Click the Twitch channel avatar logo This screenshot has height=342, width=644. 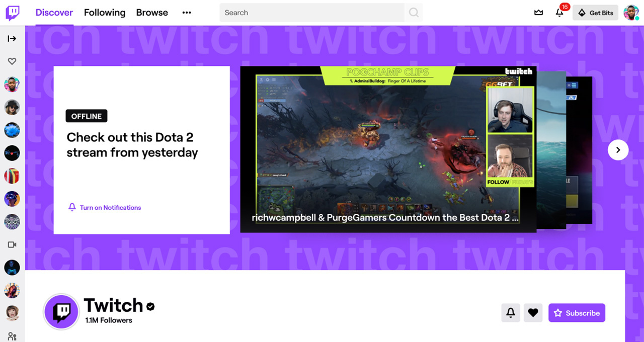pyautogui.click(x=61, y=312)
